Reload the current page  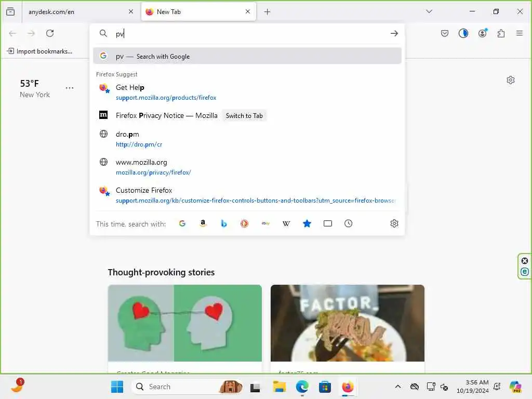(50, 33)
